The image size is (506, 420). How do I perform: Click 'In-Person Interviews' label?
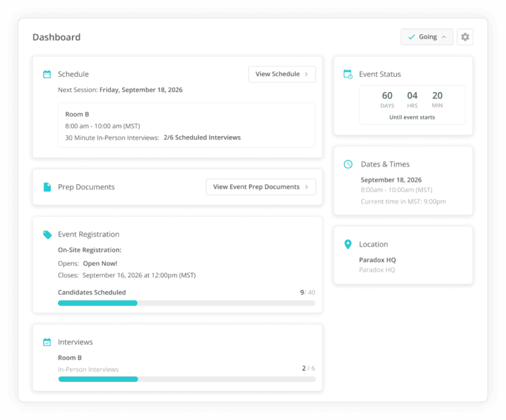coord(88,369)
